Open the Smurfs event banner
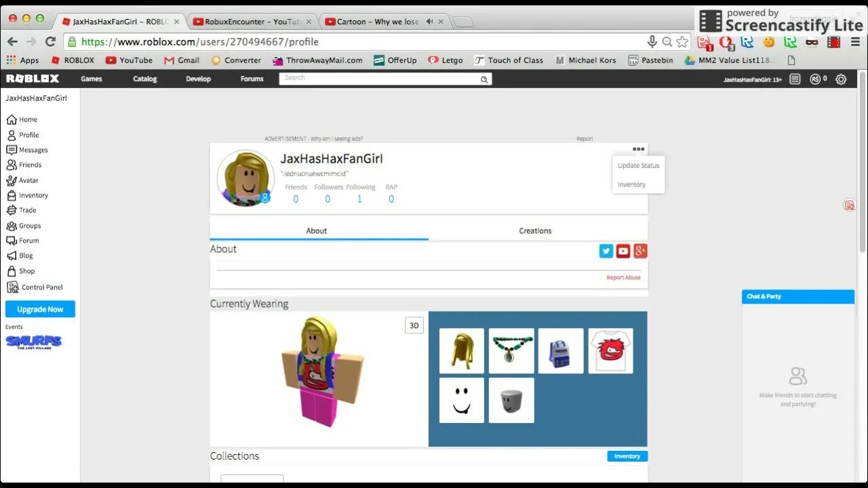The height and width of the screenshot is (488, 868). (x=34, y=342)
